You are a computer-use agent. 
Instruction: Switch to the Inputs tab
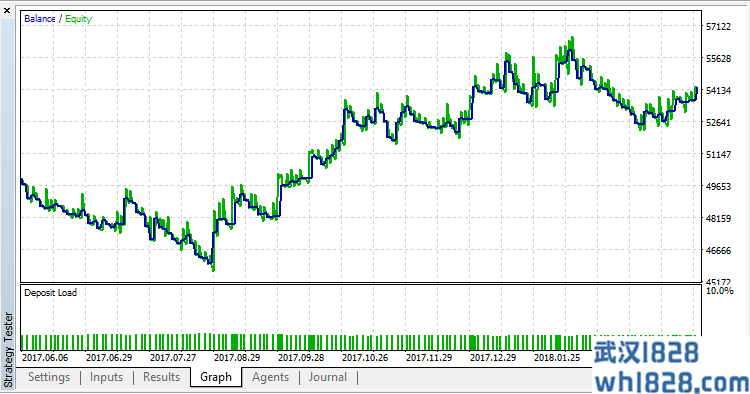106,377
